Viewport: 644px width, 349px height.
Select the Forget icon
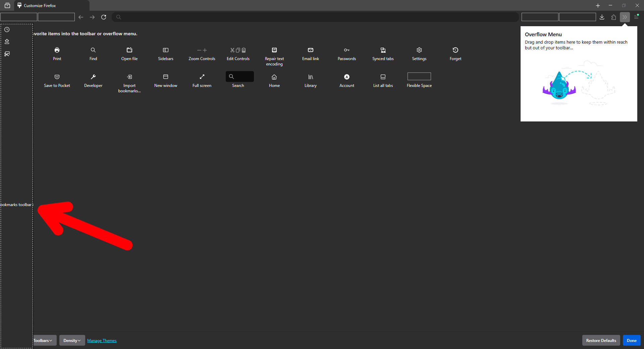tap(455, 50)
